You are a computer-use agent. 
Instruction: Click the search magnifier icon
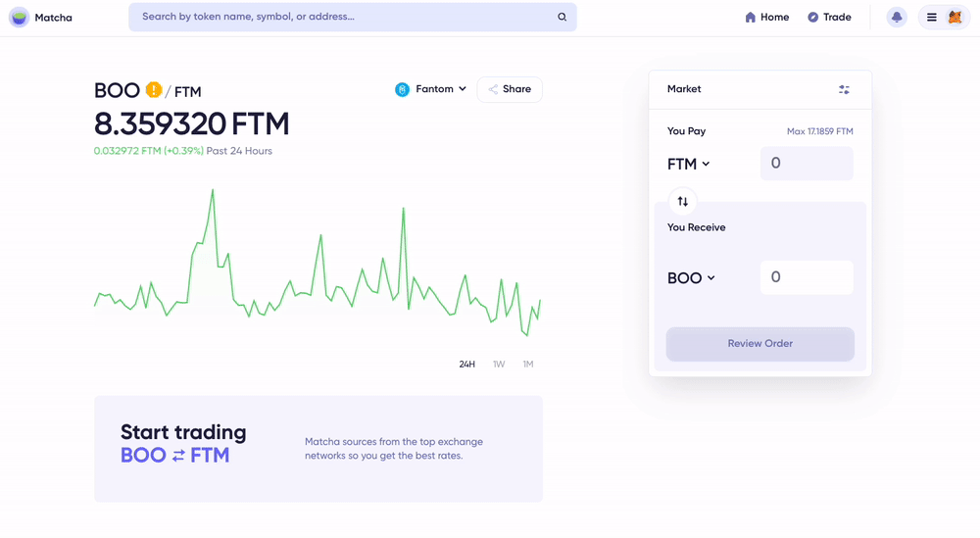[562, 17]
